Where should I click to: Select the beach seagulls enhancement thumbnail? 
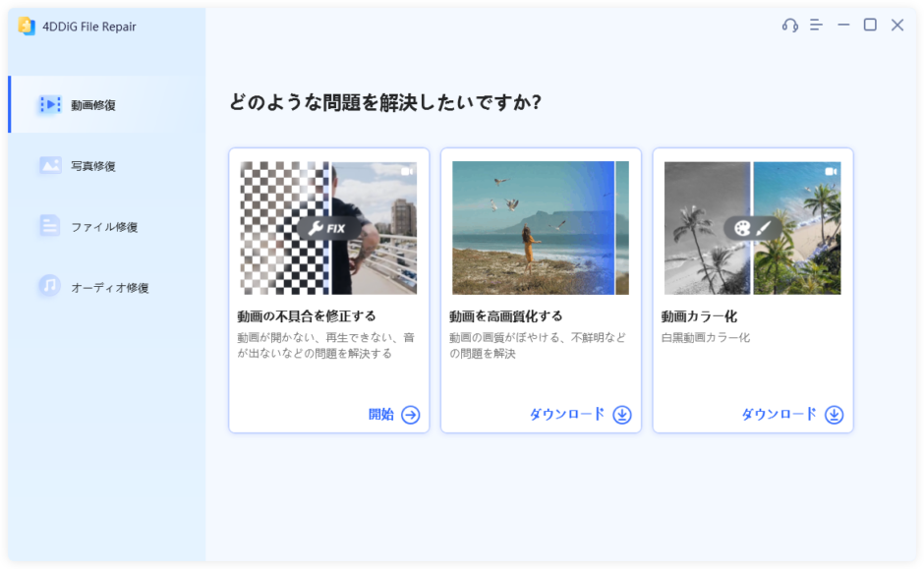[541, 228]
